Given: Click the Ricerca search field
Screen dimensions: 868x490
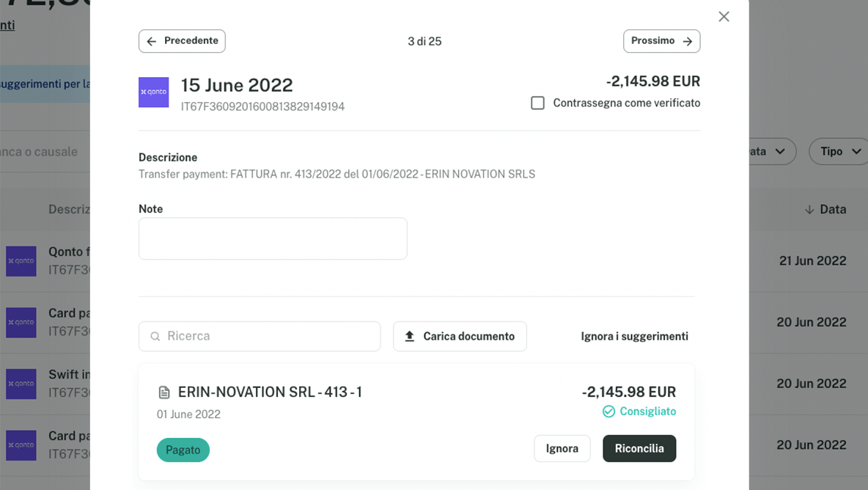Looking at the screenshot, I should point(268,337).
